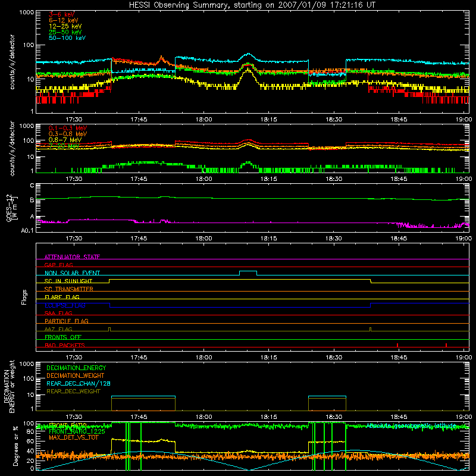Click the 19:00 tick label under GOES panel
The image size is (476, 476).
(464, 239)
